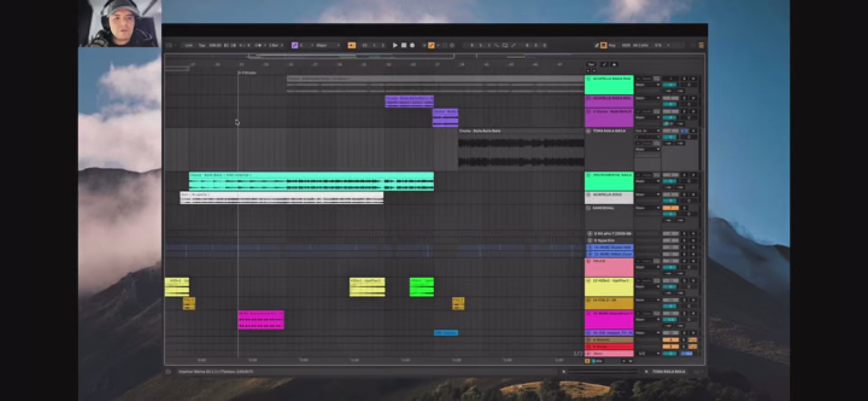Toggle the orange track activator on the seventh track
The image size is (868, 401).
(x=670, y=208)
